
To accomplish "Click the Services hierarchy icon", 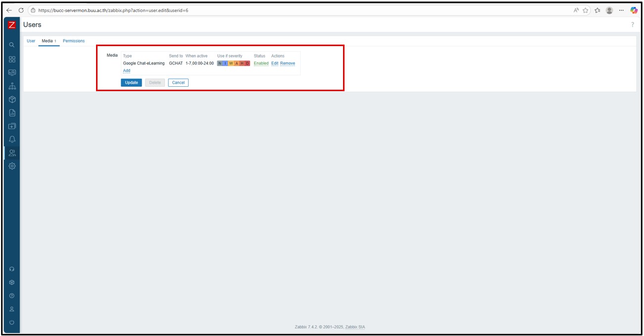I will 12,86.
